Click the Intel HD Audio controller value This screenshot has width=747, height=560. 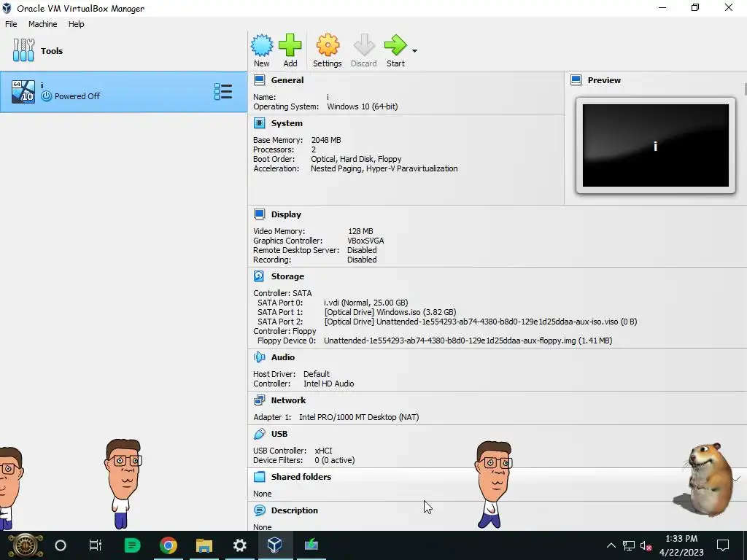pos(329,384)
